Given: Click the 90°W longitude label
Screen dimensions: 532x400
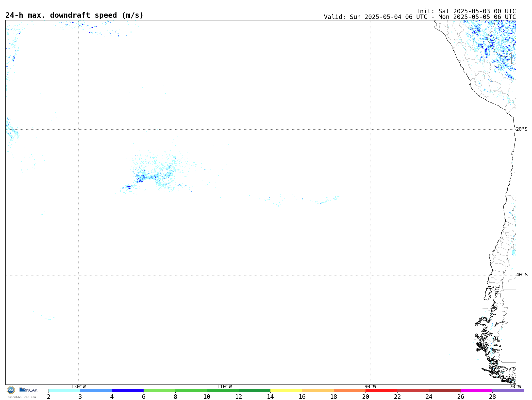Looking at the screenshot, I should tap(370, 387).
